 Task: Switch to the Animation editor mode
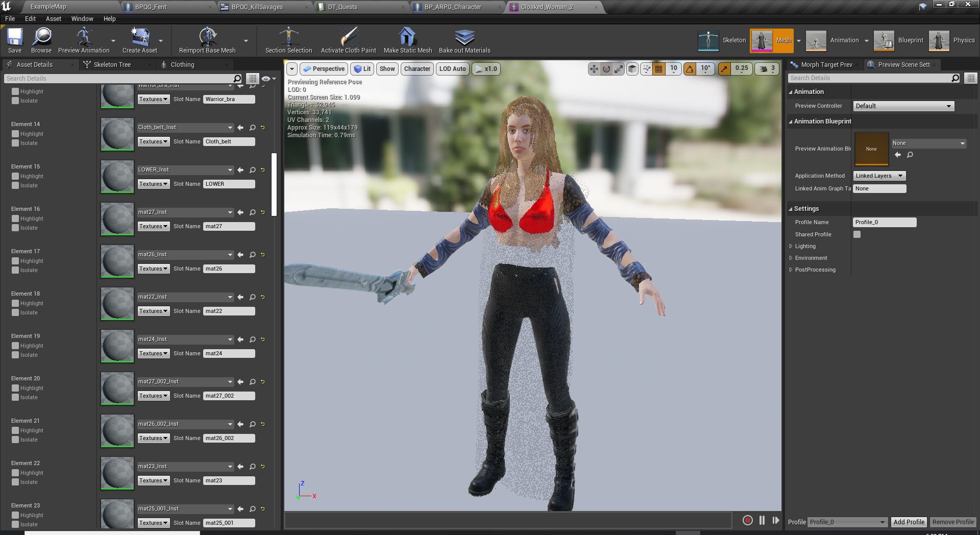[833, 40]
